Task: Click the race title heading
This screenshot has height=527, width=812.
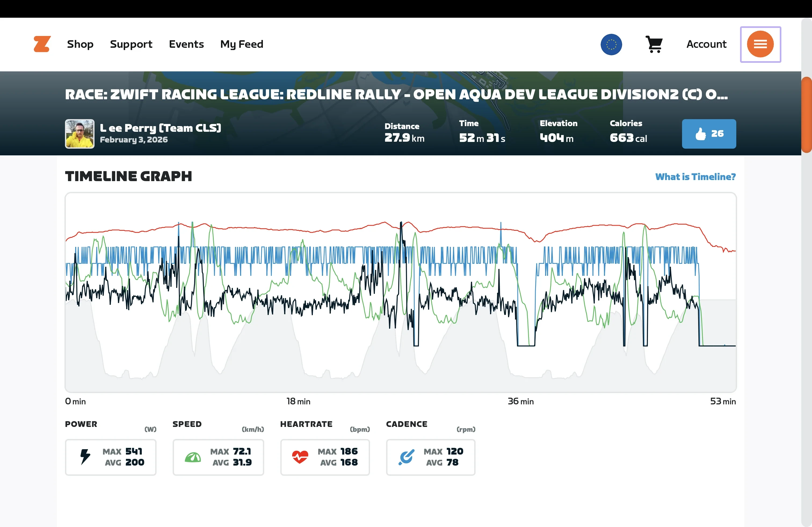Action: (x=396, y=94)
